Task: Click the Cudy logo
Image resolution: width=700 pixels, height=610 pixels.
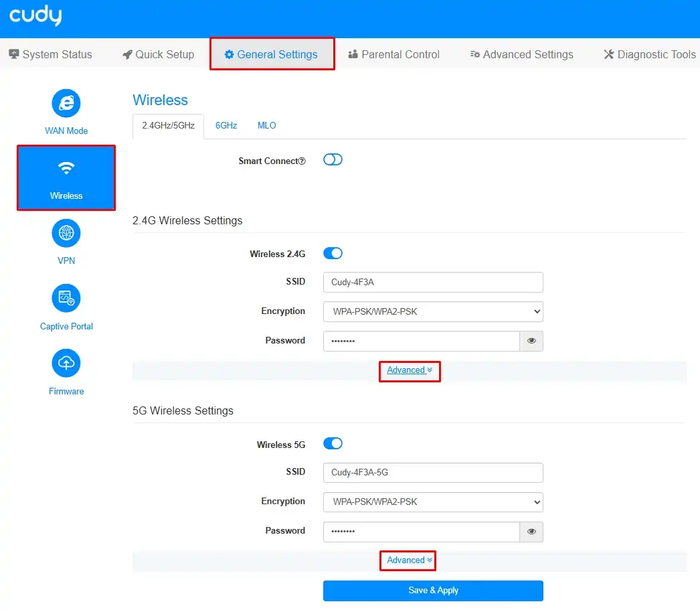Action: click(x=35, y=16)
